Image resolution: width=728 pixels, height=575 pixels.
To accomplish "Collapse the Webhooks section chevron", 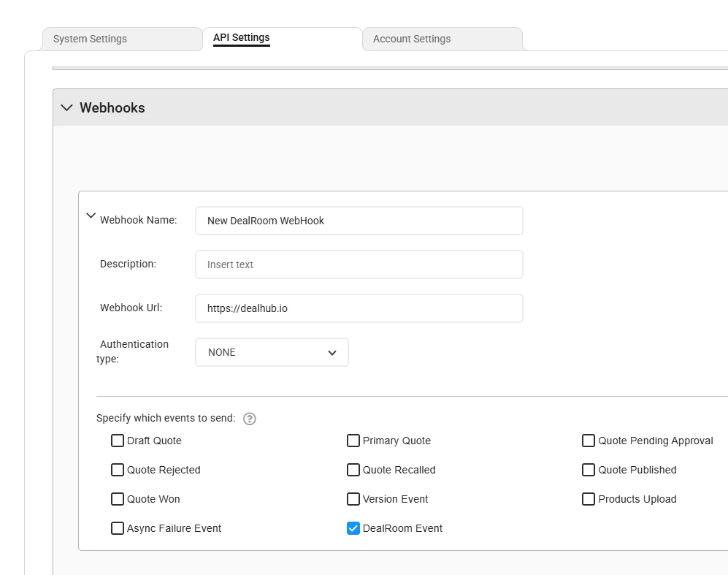I will (x=67, y=107).
